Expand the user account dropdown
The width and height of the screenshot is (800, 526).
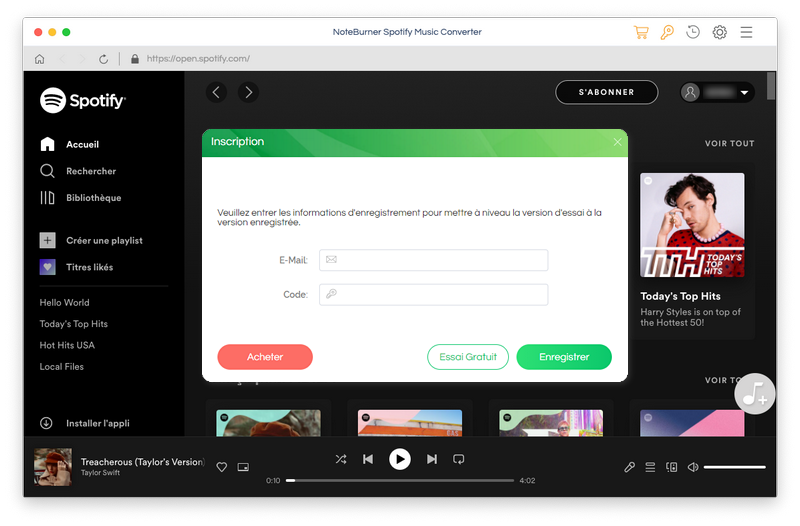(x=744, y=93)
